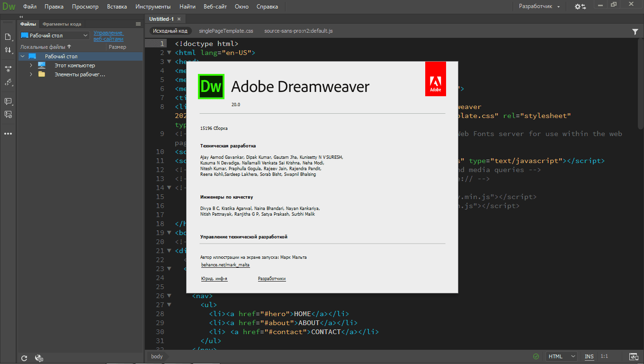Click the Dw logo in About dialog
644x364 pixels.
coord(211,86)
